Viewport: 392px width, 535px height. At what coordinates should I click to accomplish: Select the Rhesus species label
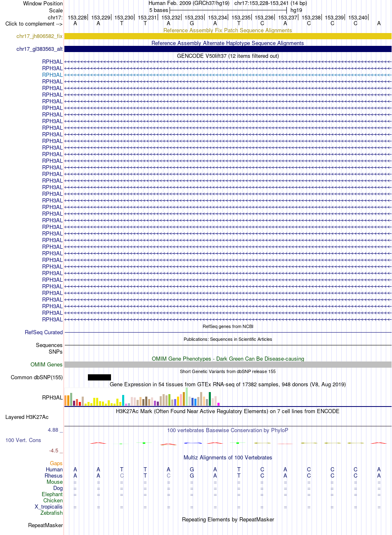(54, 476)
